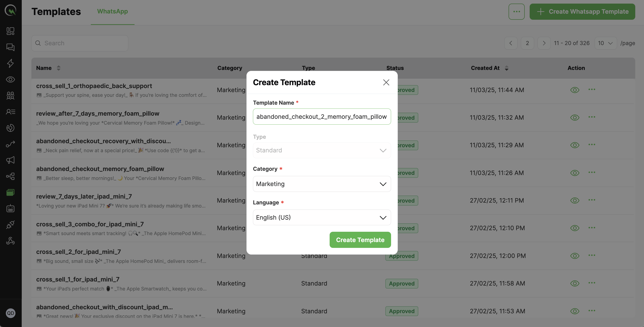
Task: Click the green Create Template button
Action: [360, 240]
